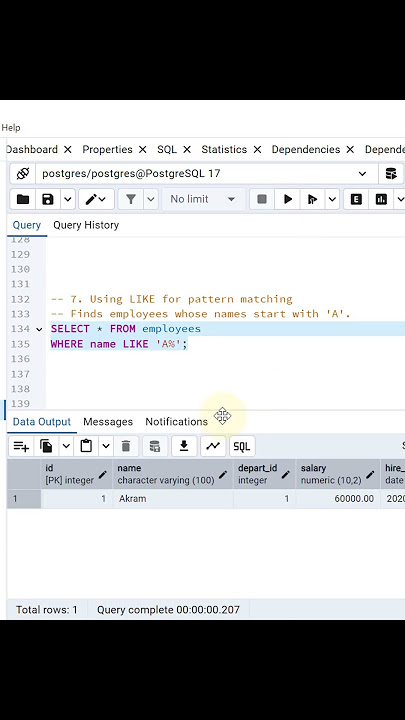Save data changes database icon
Image resolution: width=405 pixels, height=720 pixels.
[155, 446]
